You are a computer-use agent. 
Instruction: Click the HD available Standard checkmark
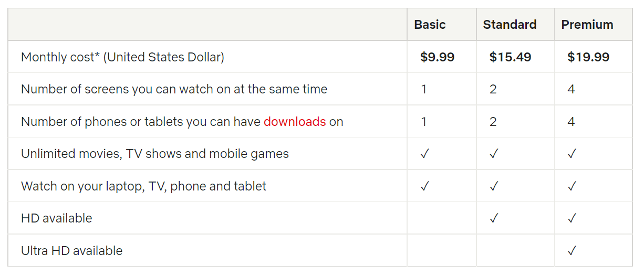tap(494, 218)
